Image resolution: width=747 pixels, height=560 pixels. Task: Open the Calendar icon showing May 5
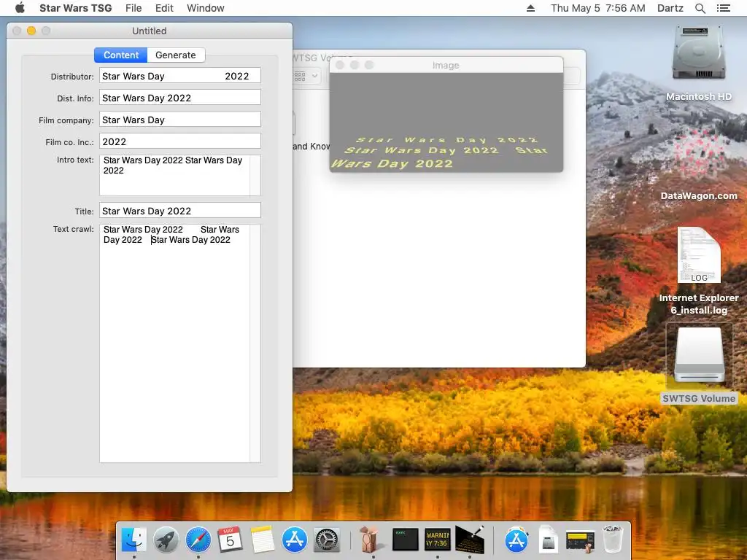230,540
